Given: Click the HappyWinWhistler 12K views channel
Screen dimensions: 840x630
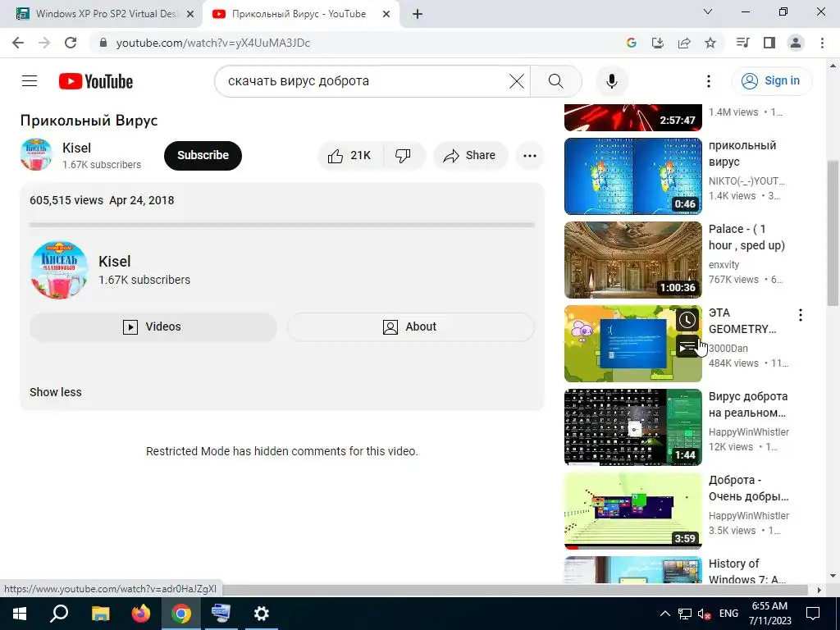Looking at the screenshot, I should [748, 431].
